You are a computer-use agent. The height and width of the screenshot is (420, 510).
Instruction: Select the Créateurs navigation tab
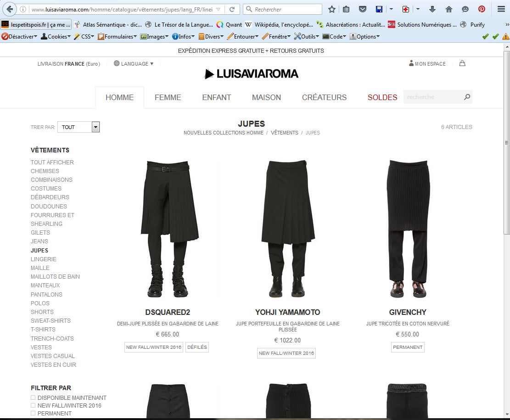324,97
